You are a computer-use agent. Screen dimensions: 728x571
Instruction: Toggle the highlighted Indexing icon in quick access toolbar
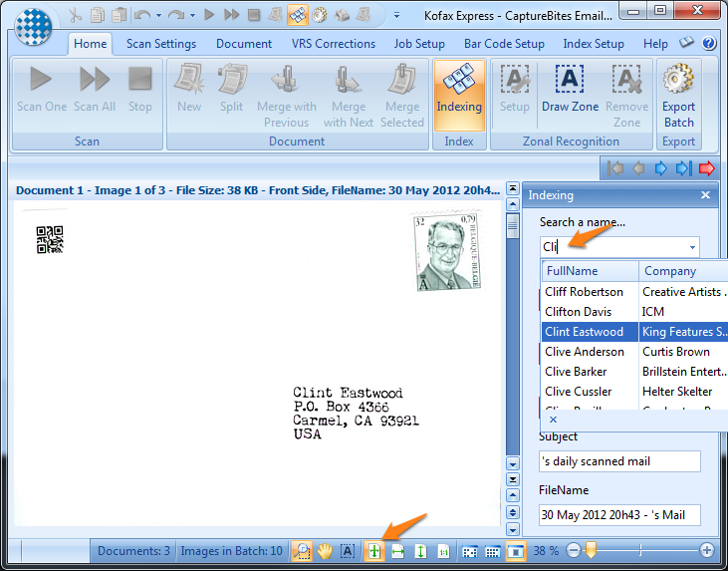[x=298, y=15]
